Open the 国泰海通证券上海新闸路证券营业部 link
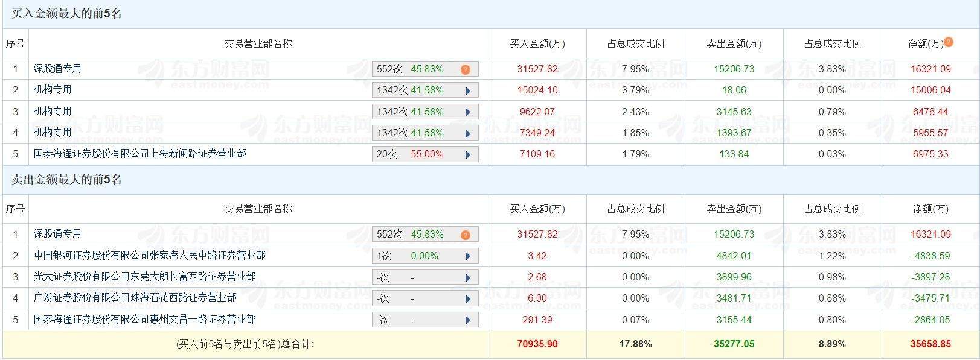980x360 pixels. click(x=139, y=154)
